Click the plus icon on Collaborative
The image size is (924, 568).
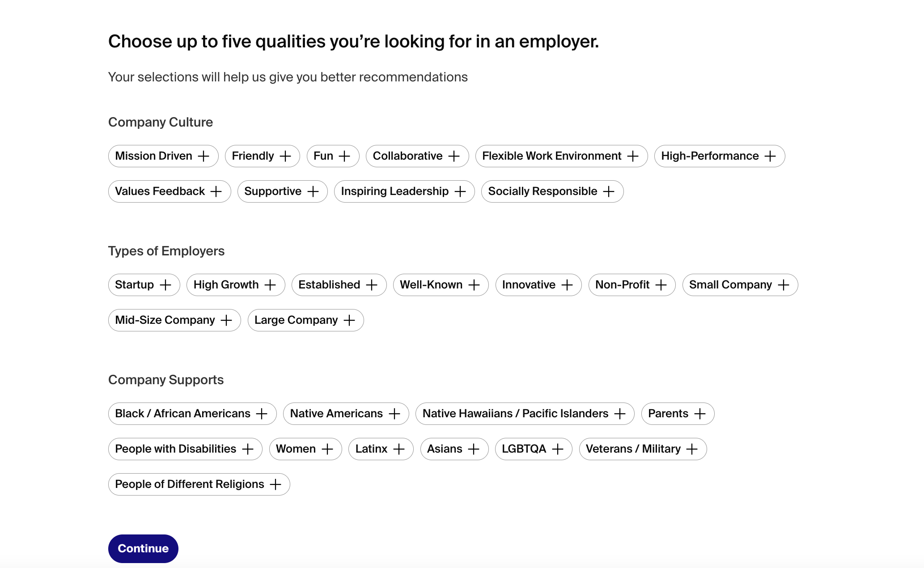pyautogui.click(x=454, y=156)
